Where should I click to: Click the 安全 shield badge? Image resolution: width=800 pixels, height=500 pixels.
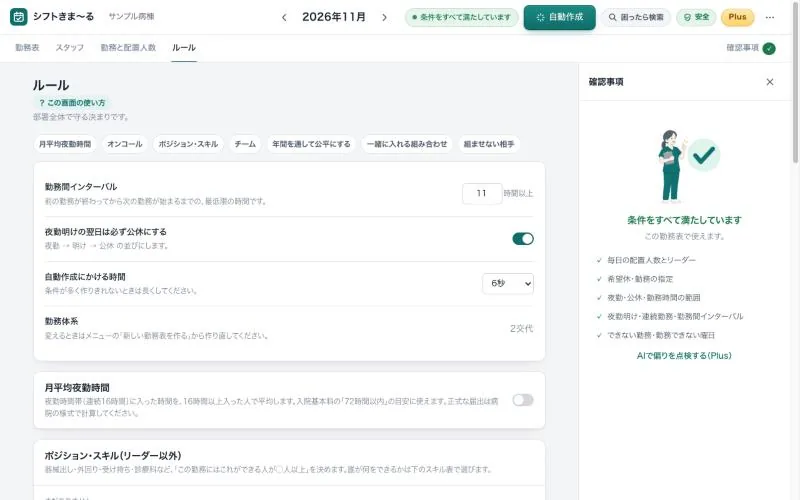(696, 17)
